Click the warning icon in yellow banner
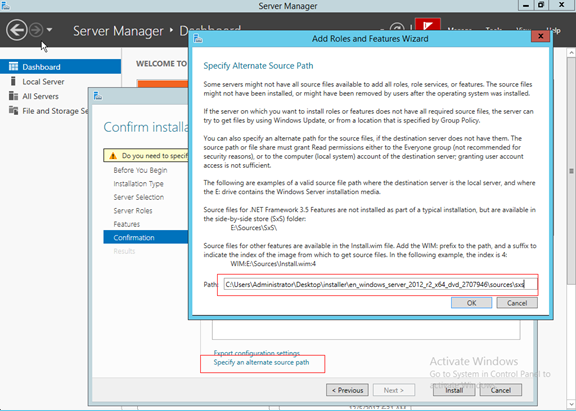This screenshot has width=576, height=411. tap(113, 156)
